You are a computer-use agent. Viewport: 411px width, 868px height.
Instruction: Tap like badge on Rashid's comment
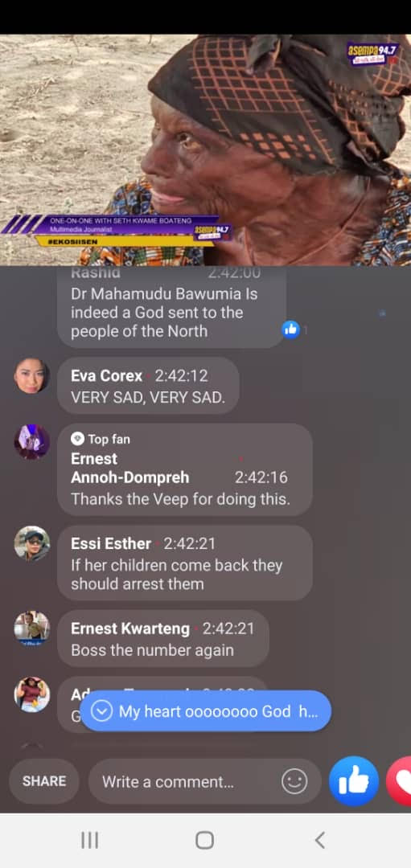tap(290, 330)
